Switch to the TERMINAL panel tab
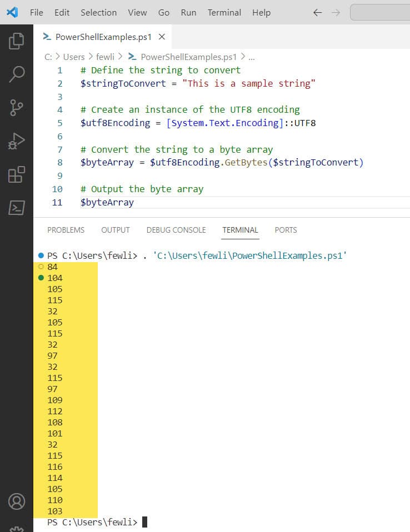The image size is (410, 532). tap(240, 230)
